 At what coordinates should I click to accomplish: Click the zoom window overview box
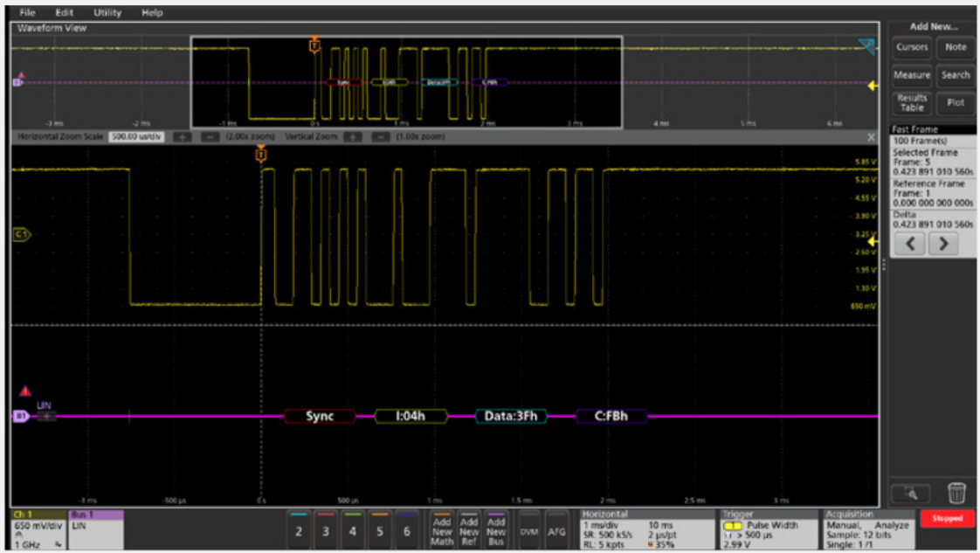coord(406,82)
